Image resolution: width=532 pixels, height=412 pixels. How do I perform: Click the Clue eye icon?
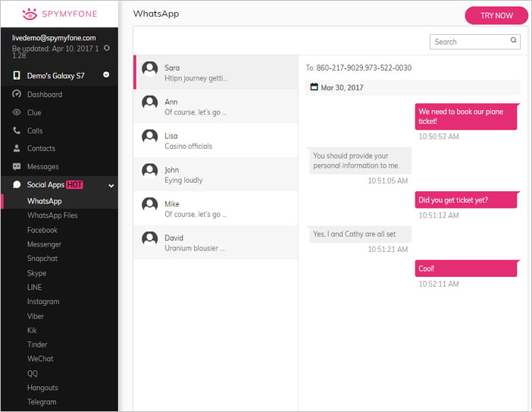click(17, 112)
